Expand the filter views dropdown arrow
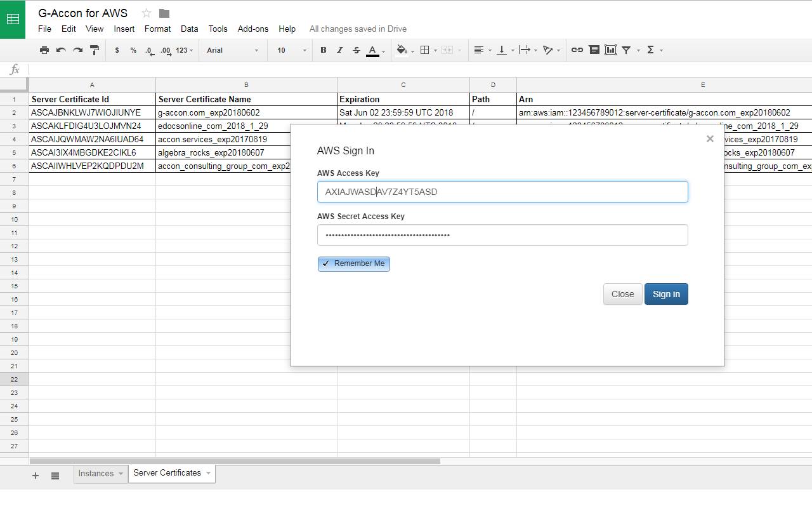 pyautogui.click(x=638, y=50)
